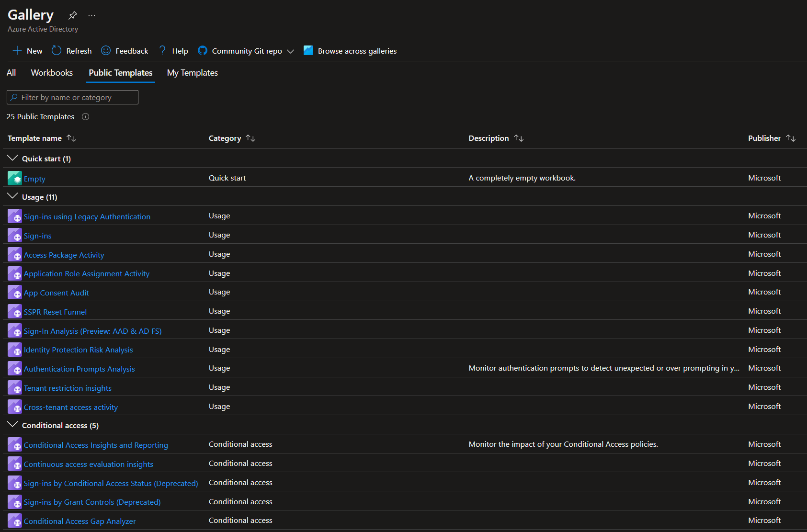The height and width of the screenshot is (532, 807).
Task: Open Feedback smiley icon
Action: [x=106, y=51]
